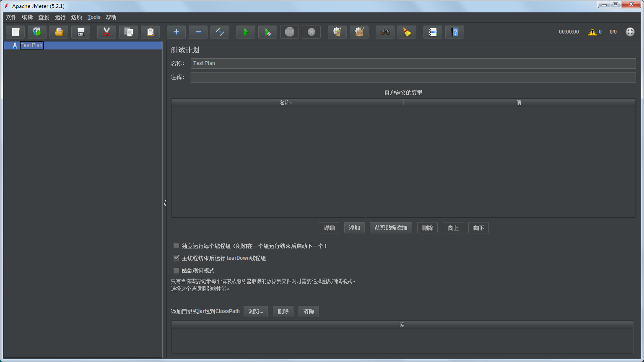
Task: Click the 值 column header
Action: coord(519,103)
